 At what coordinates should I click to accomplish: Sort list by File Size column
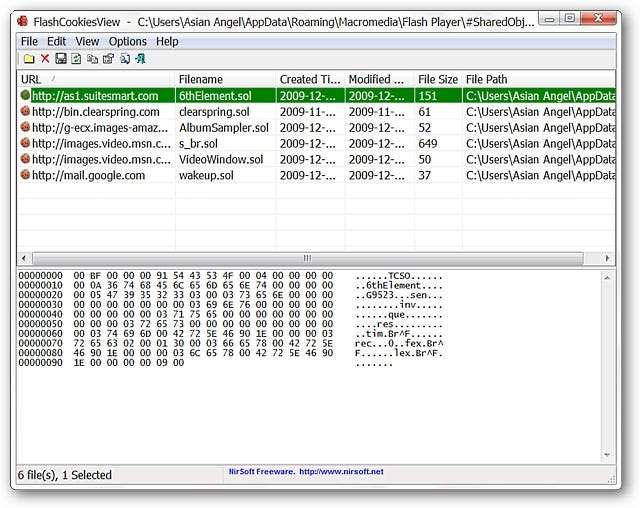438,79
